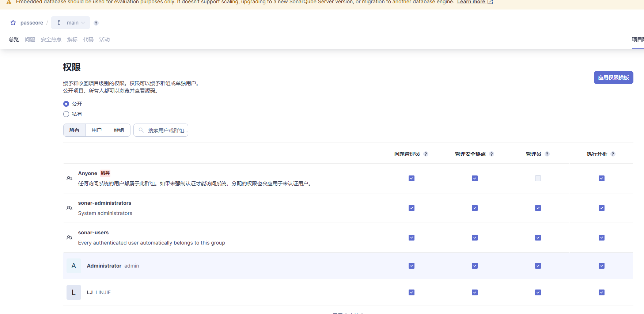The width and height of the screenshot is (644, 314).
Task: Open the 安全热点 tab
Action: [51, 39]
